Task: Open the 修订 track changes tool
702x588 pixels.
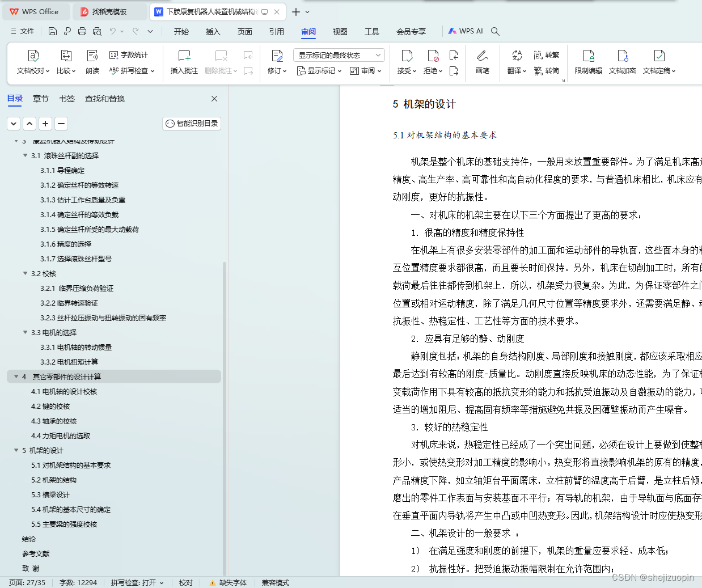Action: pyautogui.click(x=277, y=62)
